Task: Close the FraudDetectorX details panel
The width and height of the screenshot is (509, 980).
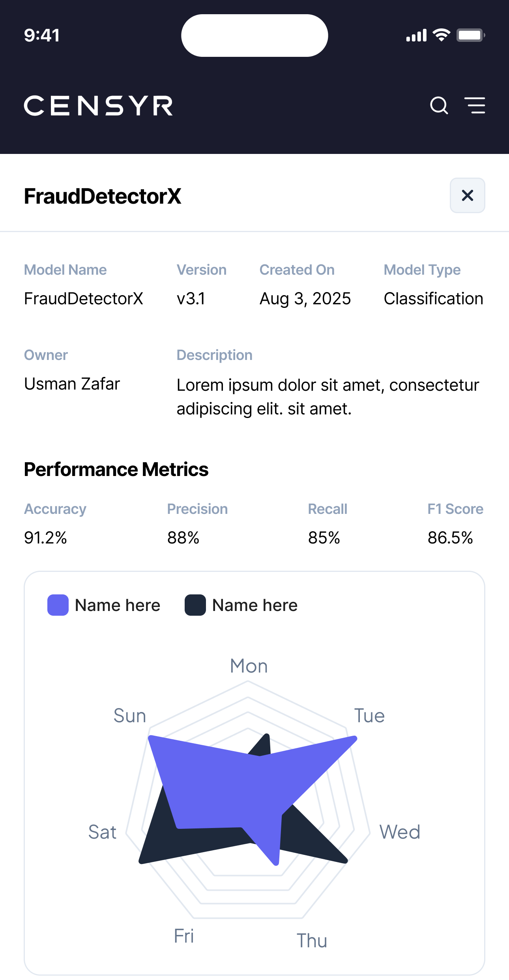Action: coord(467,195)
